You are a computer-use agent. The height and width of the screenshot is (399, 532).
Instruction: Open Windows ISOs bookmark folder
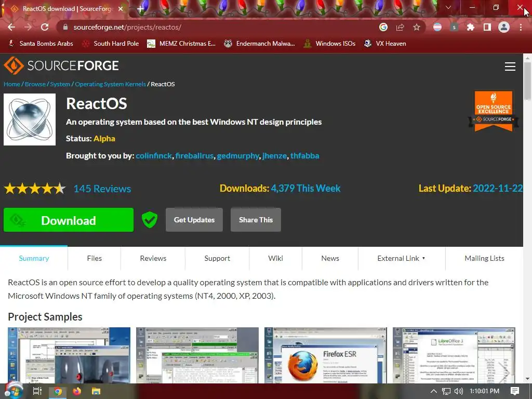[x=329, y=44]
